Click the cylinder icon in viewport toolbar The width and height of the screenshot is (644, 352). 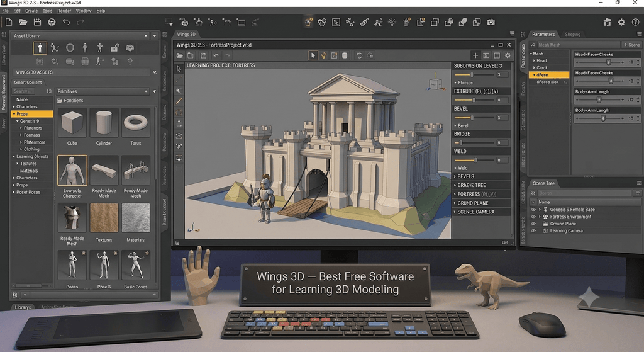pyautogui.click(x=345, y=55)
